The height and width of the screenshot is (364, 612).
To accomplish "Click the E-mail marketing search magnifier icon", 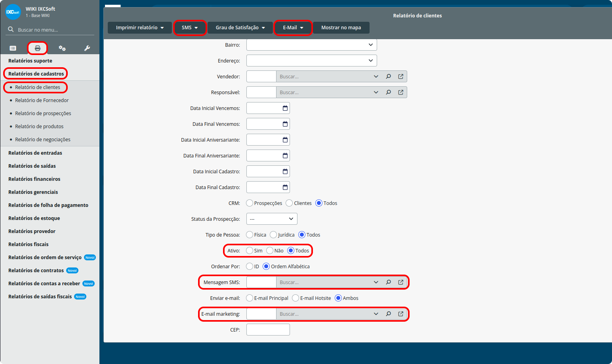I will [x=389, y=314].
